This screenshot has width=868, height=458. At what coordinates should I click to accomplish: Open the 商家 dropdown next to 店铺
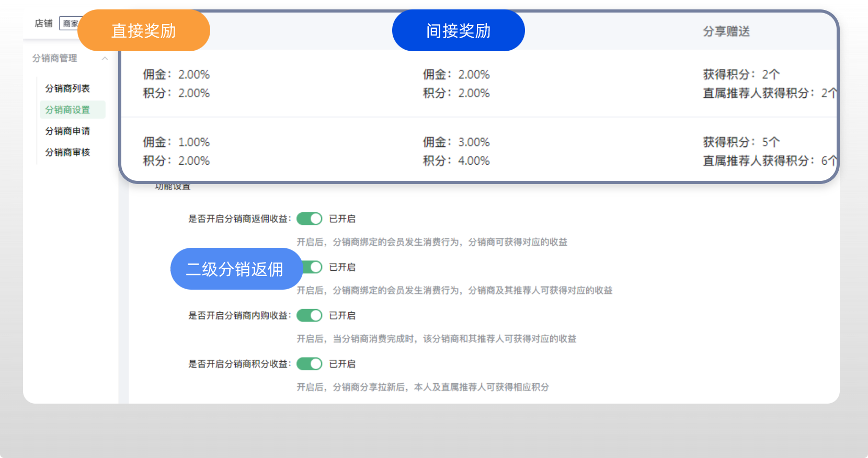point(70,24)
